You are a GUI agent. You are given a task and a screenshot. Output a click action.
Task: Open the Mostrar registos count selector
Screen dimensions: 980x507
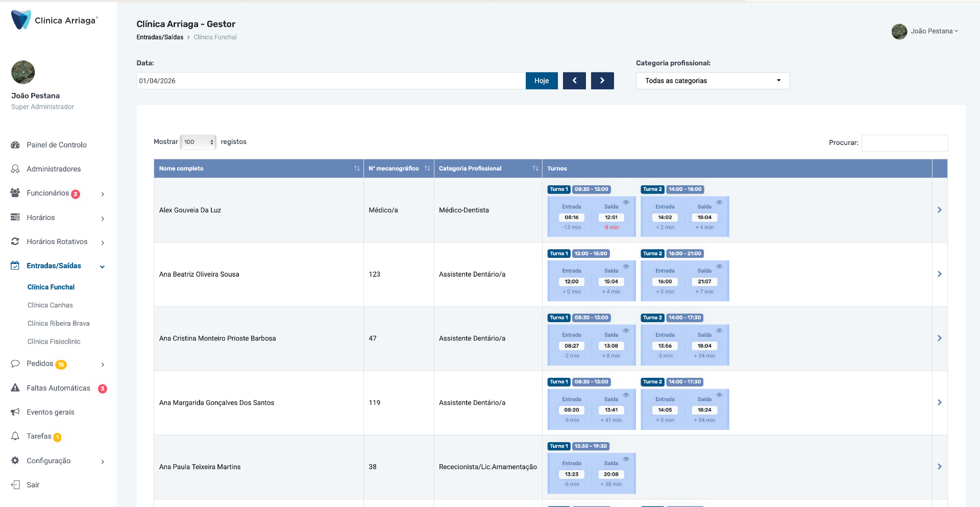click(198, 142)
